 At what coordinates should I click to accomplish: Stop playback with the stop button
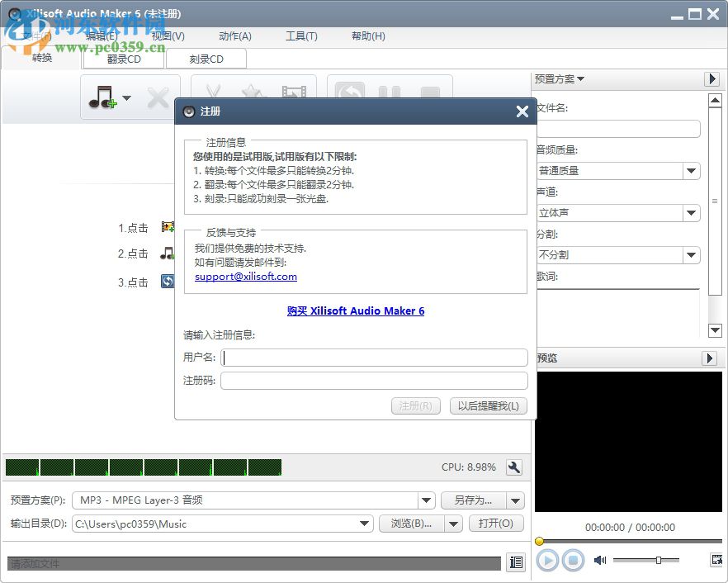pos(572,560)
